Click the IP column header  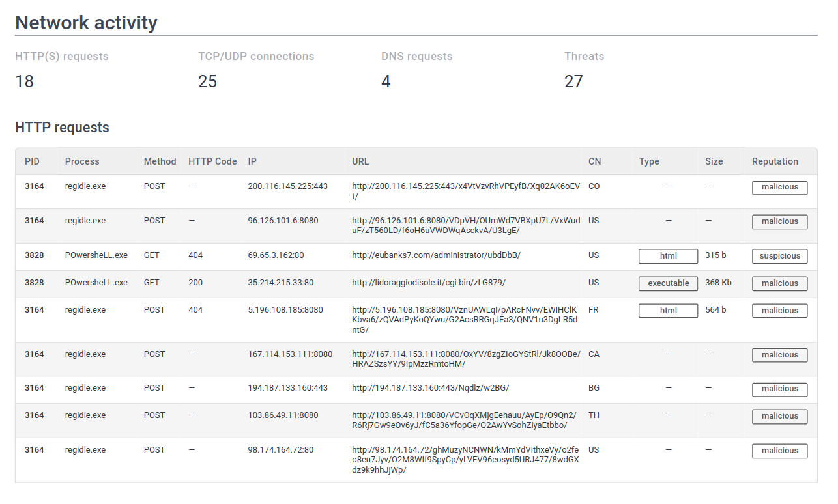(252, 161)
